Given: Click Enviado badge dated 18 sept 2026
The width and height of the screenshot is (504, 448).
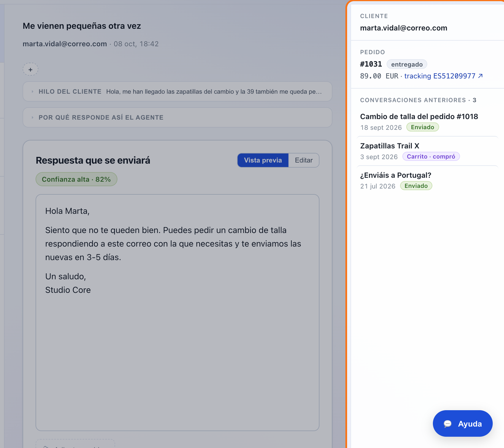Looking at the screenshot, I should point(422,127).
